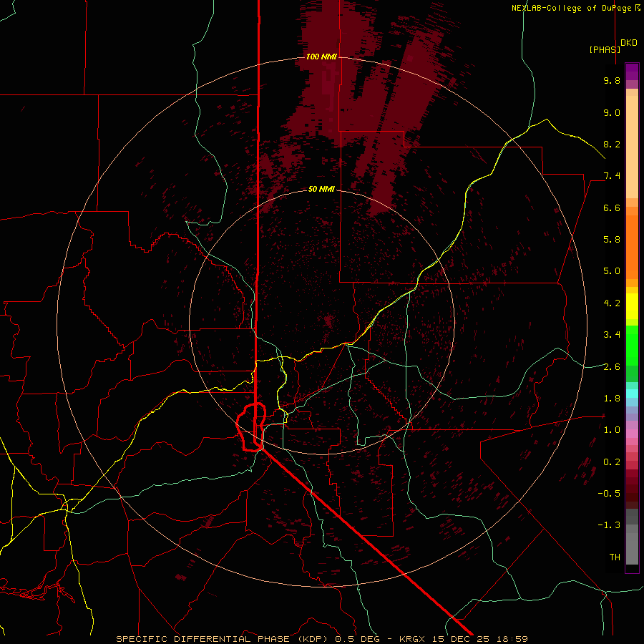Click the TH label on the color scale

coord(615,557)
